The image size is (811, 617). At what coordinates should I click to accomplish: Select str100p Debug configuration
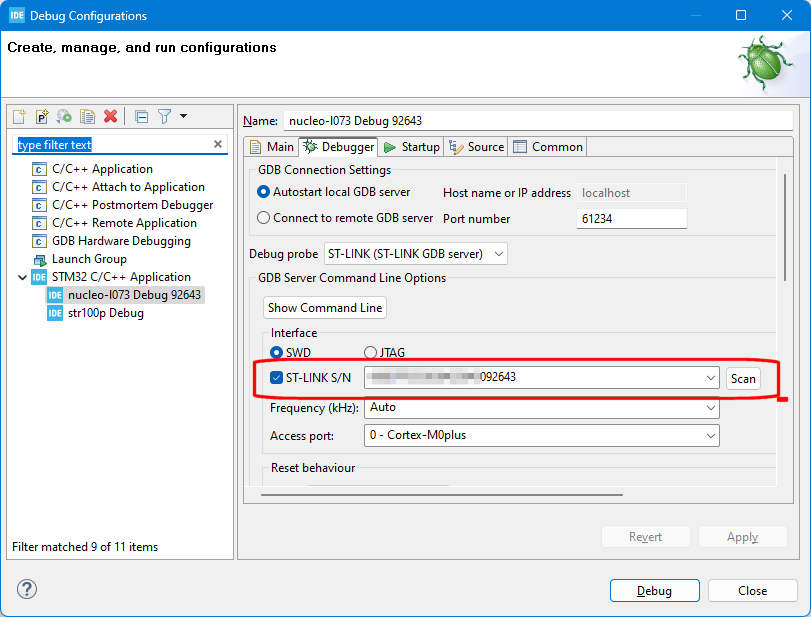[x=106, y=313]
